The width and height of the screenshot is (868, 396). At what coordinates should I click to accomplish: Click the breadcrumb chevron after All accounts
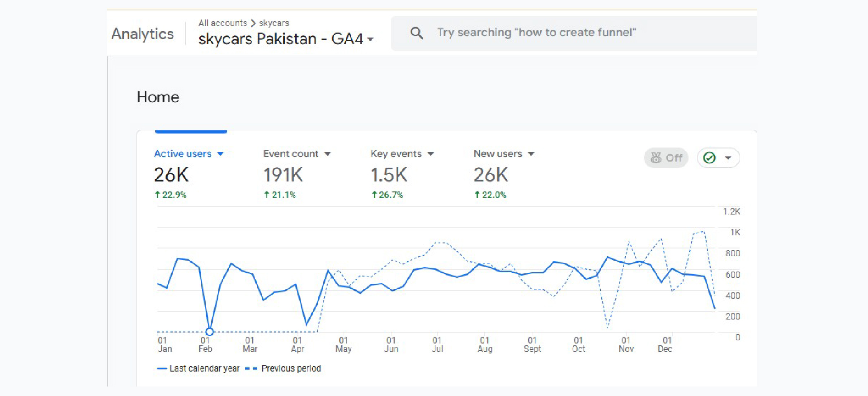(253, 23)
